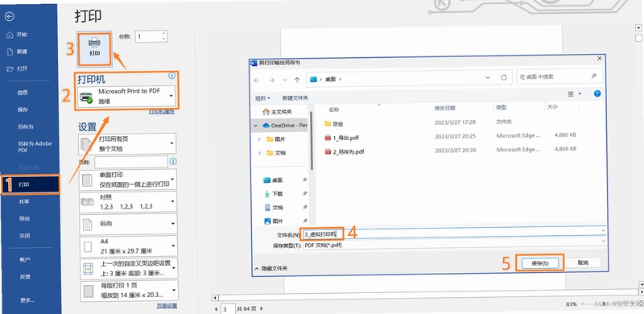Select 主文件夹 in the navigation pane
The image size is (644, 314).
[277, 112]
